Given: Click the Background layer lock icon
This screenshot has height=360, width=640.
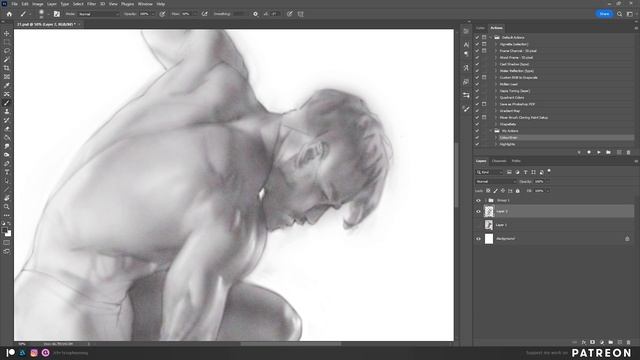Looking at the screenshot, I should tap(627, 239).
